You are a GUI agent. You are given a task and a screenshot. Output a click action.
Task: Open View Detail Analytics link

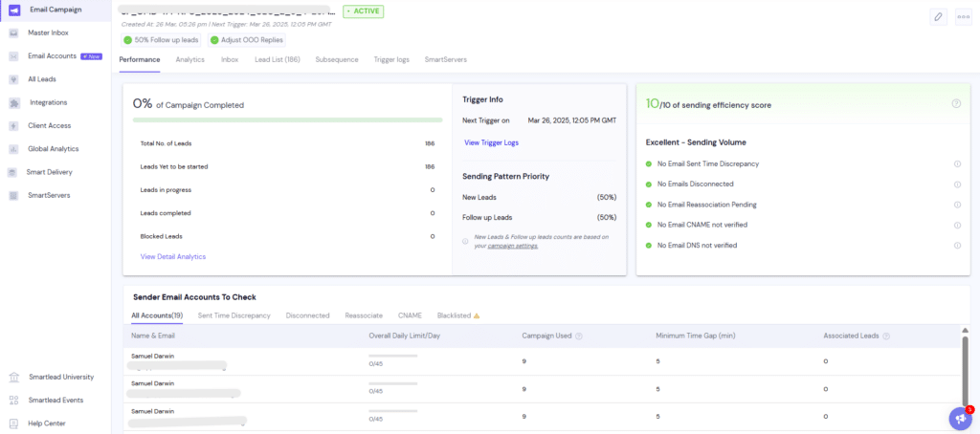(173, 256)
